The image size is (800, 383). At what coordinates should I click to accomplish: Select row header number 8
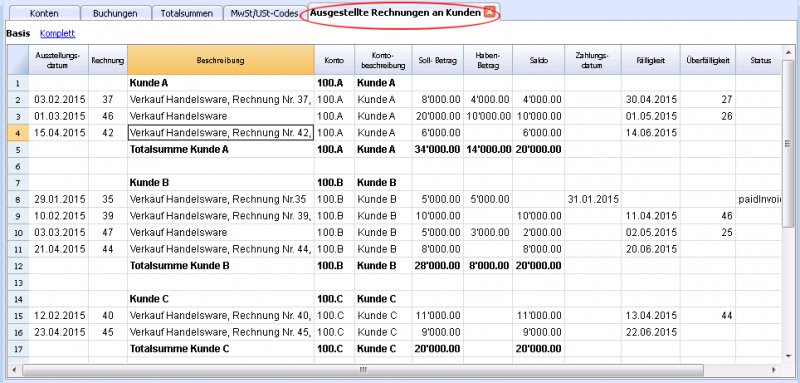click(x=17, y=199)
